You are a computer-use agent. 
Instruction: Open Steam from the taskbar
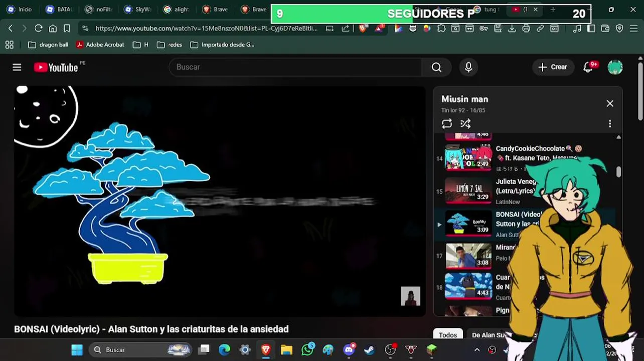tap(370, 350)
